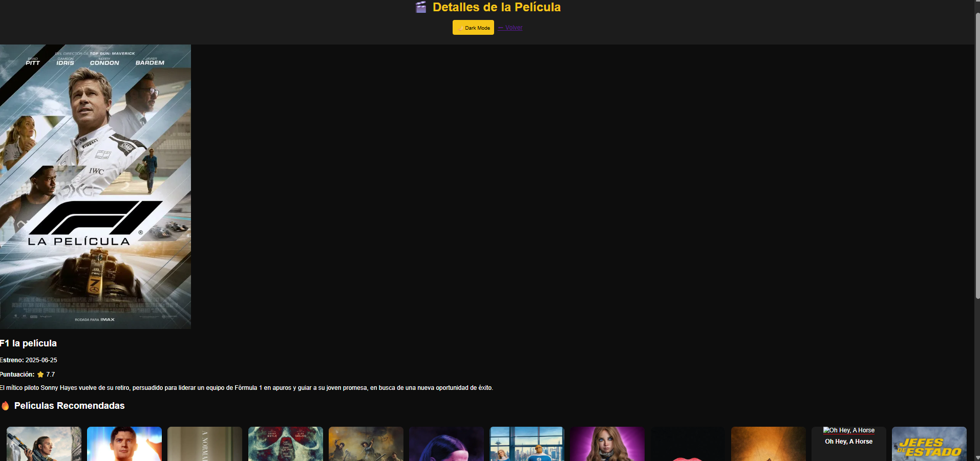Open the "Jefes de Estado" recommended poster
Image resolution: width=980 pixels, height=461 pixels.
tap(929, 444)
